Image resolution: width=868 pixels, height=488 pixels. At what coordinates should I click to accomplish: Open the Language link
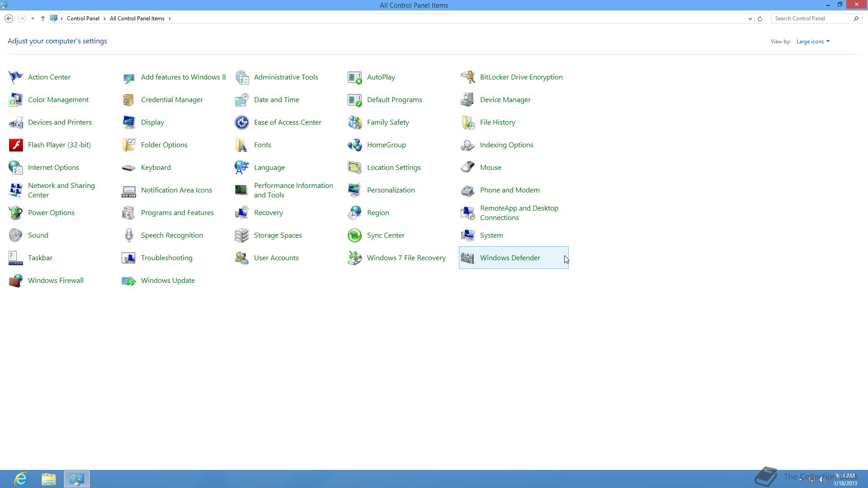(x=269, y=168)
